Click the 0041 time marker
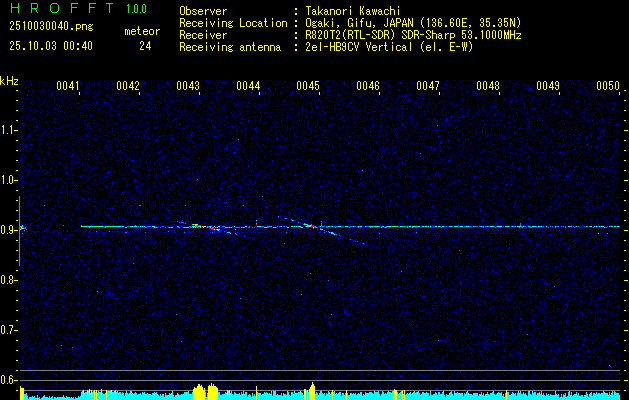The height and width of the screenshot is (400, 629). point(68,86)
